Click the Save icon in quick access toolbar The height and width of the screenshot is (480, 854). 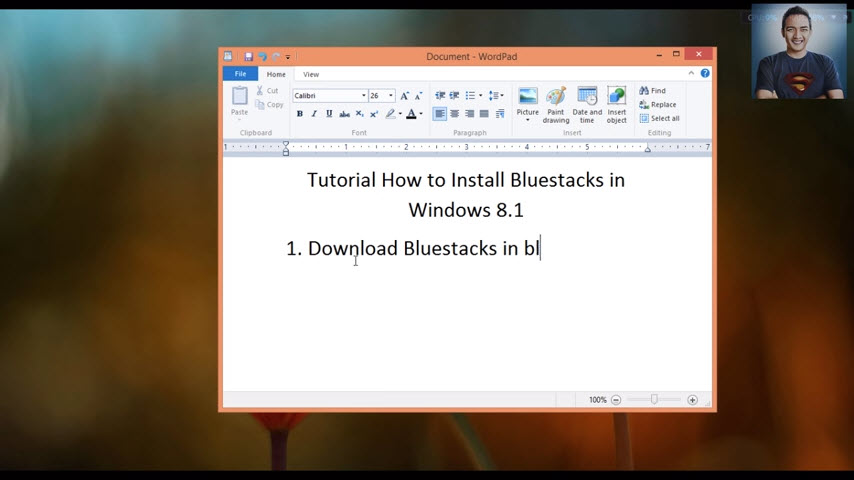tap(249, 57)
